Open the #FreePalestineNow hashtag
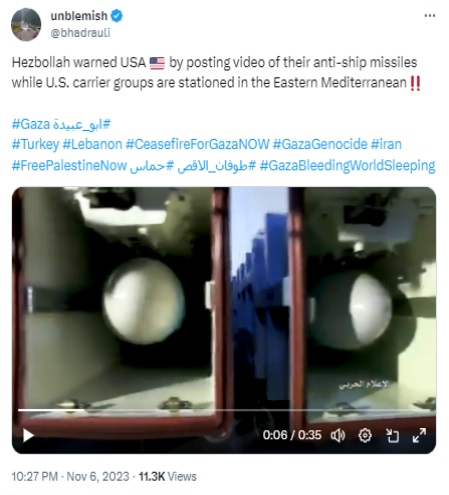The width and height of the screenshot is (449, 495). [x=69, y=165]
